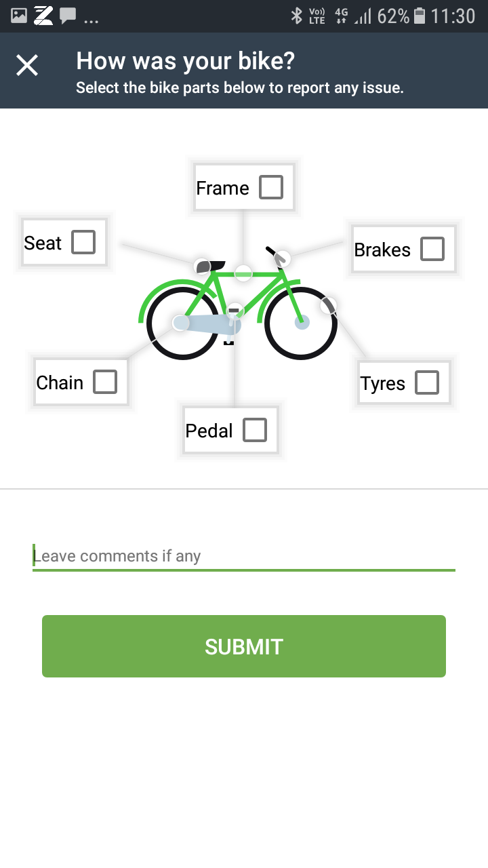Focus the comments text field
This screenshot has height=868, width=488.
pos(244,556)
